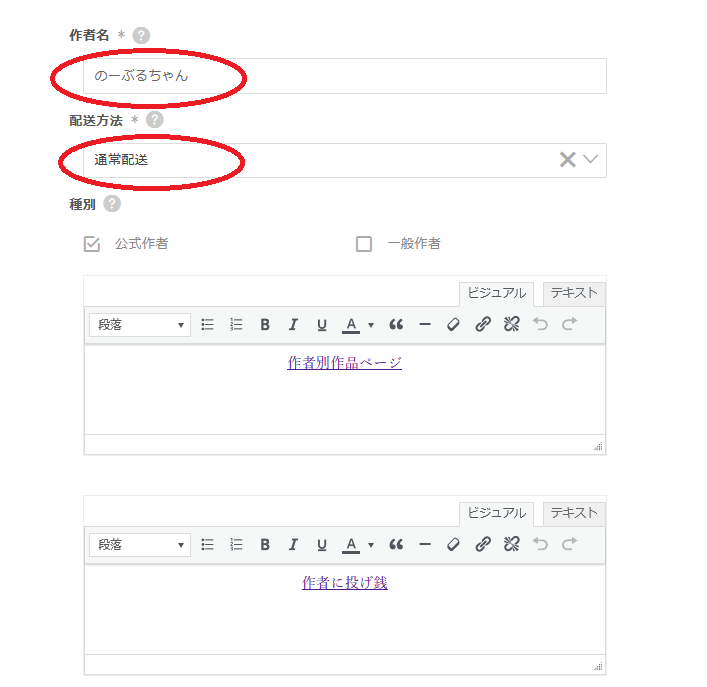Toggle bold in second editor

click(x=265, y=545)
